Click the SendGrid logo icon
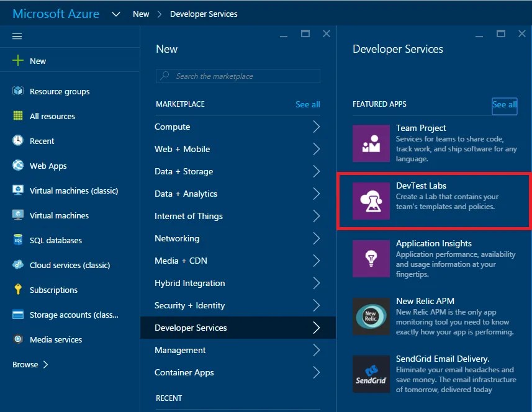 pyautogui.click(x=371, y=374)
